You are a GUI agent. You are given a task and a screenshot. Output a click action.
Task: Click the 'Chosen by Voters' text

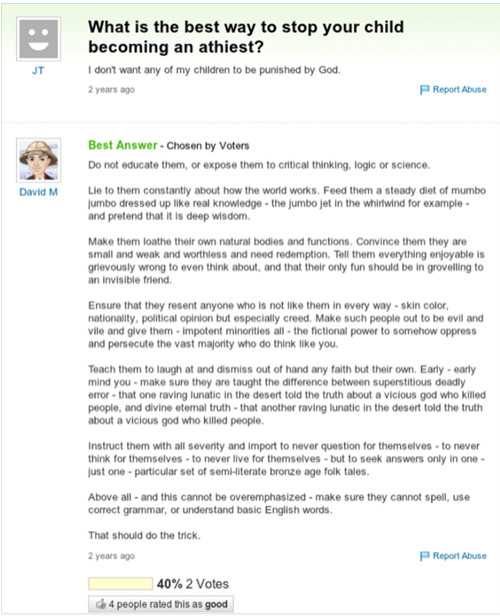pos(208,146)
